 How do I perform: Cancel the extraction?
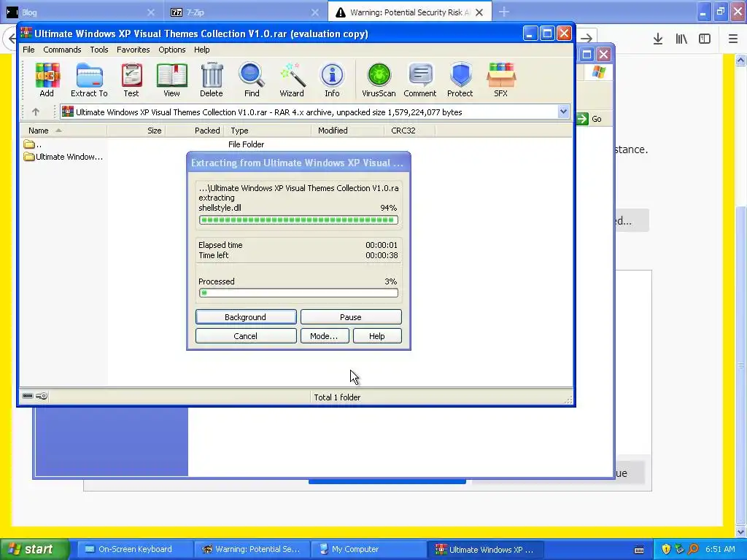pos(246,336)
